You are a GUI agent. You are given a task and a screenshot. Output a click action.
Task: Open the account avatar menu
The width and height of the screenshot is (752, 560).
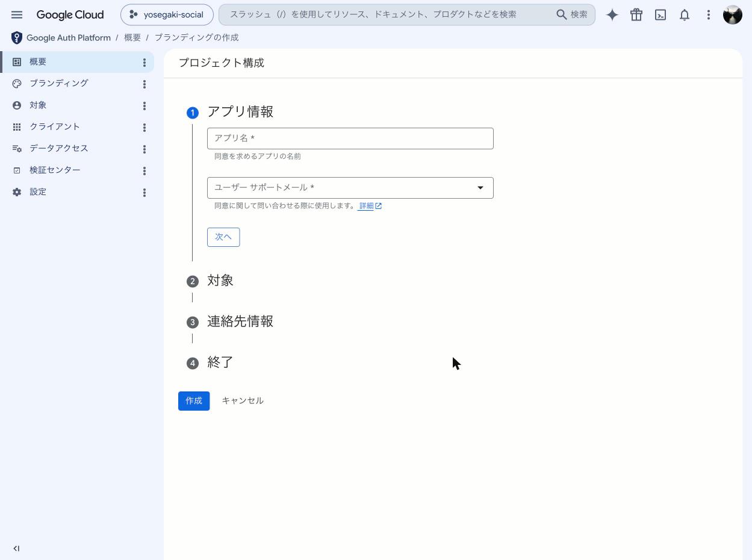click(733, 15)
